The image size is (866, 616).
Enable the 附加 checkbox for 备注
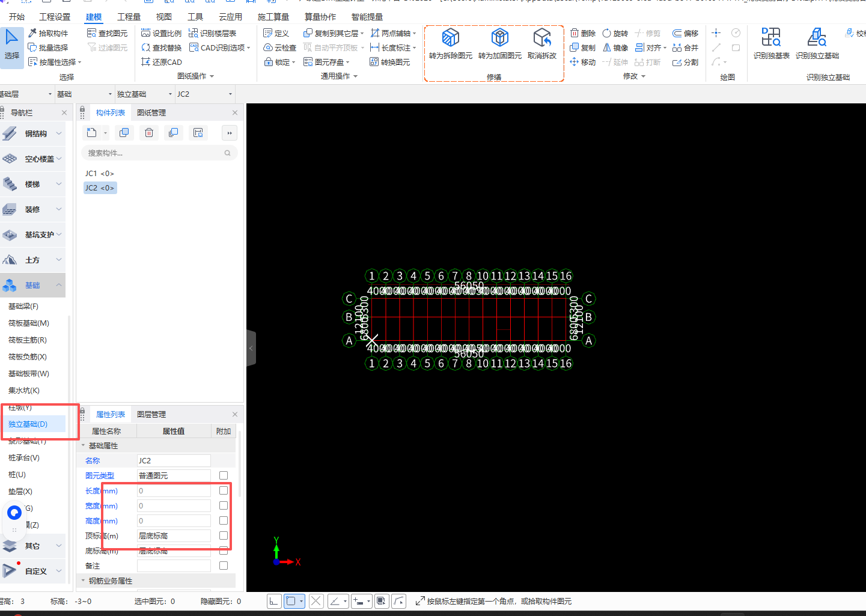[x=224, y=566]
